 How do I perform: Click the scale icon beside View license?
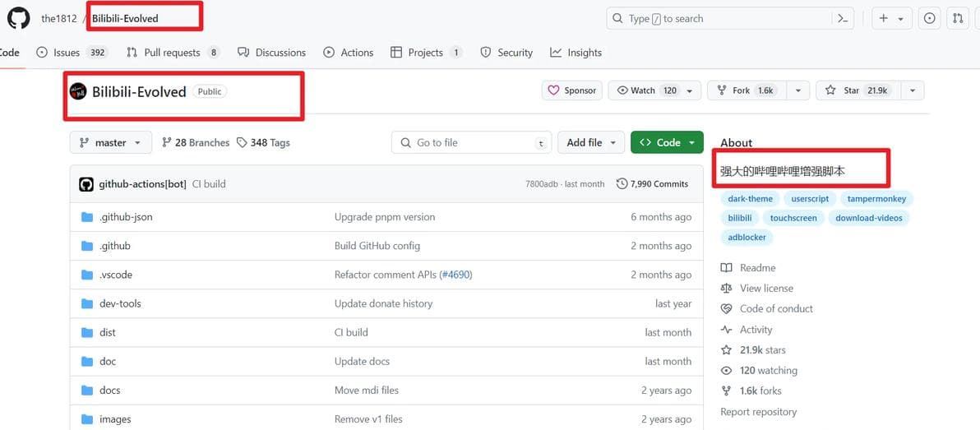pyautogui.click(x=726, y=289)
